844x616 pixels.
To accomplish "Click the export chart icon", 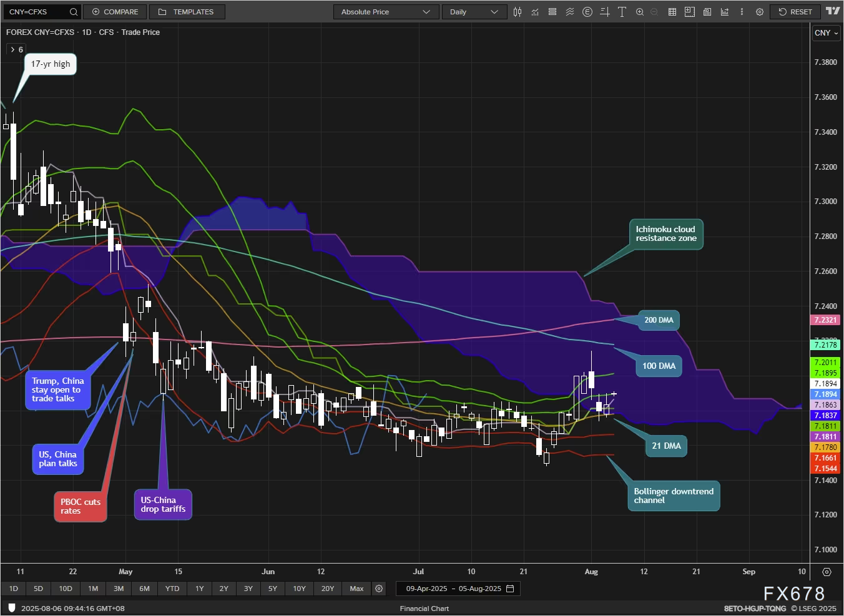I will (x=725, y=12).
